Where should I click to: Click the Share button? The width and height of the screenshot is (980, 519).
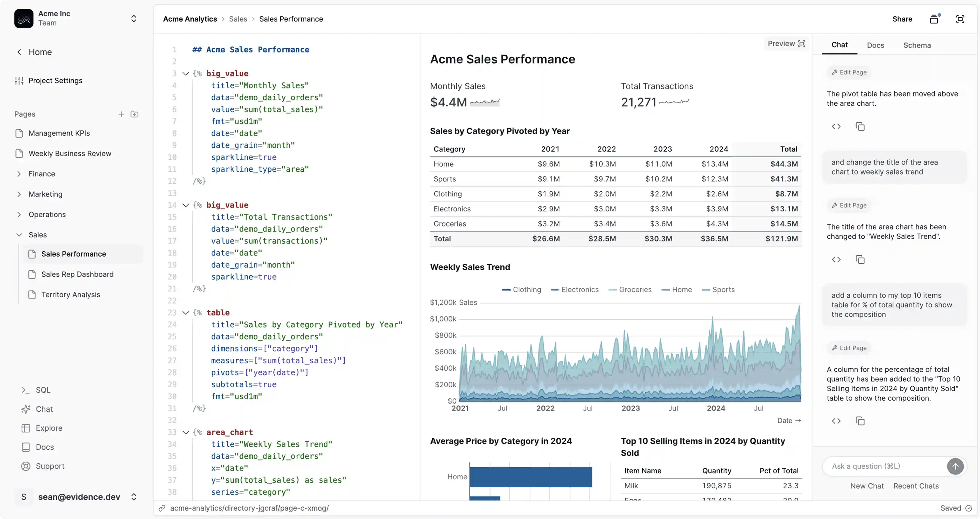pos(902,19)
